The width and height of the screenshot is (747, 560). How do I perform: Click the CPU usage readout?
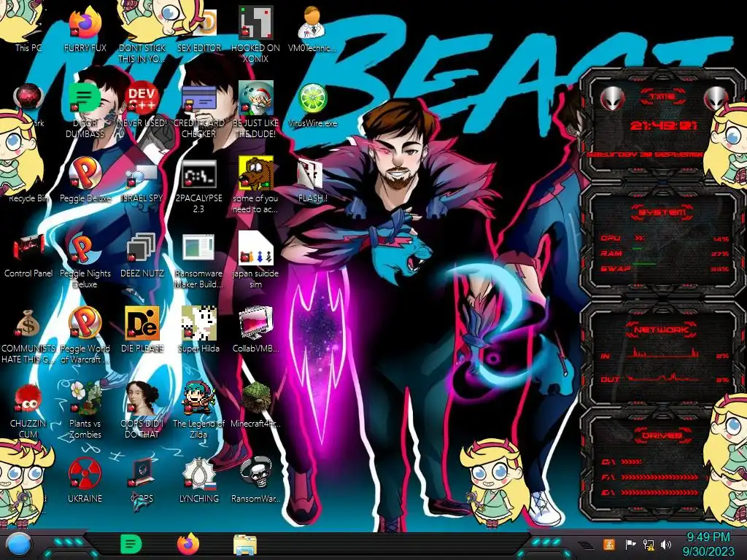pyautogui.click(x=665, y=238)
